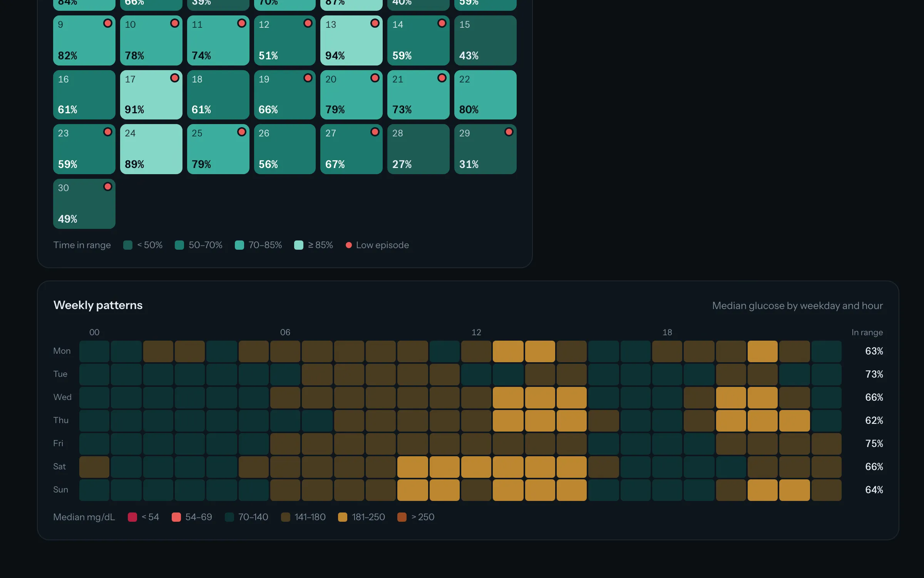
Task: Click the red dot on day 29
Action: [509, 132]
